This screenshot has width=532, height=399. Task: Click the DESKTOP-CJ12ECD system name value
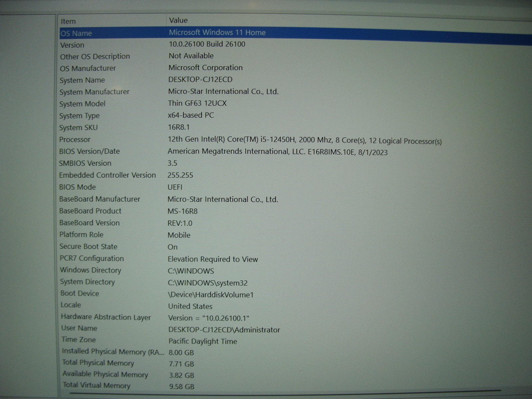point(200,79)
